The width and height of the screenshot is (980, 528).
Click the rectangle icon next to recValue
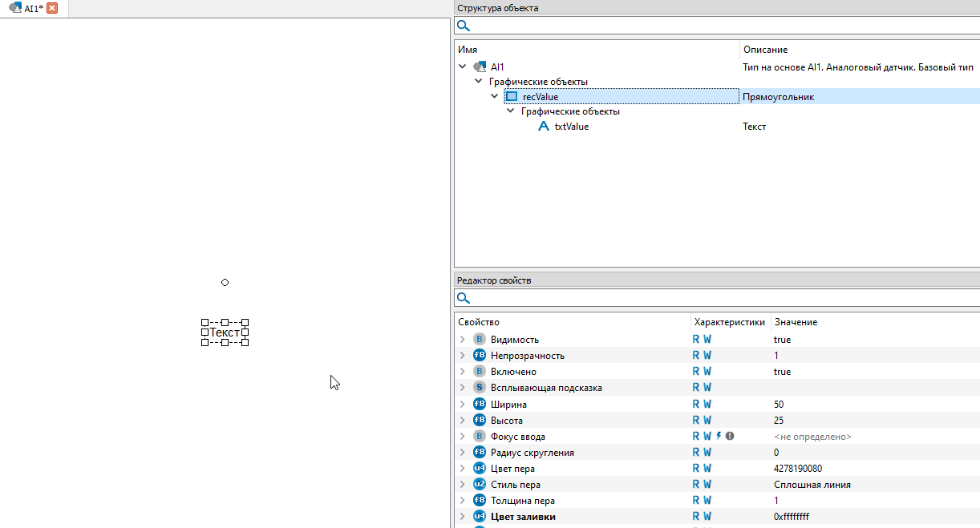512,97
